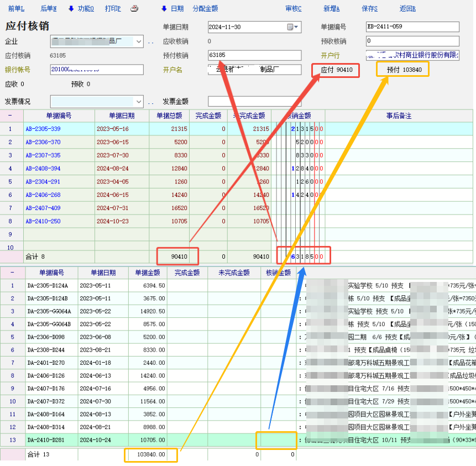
Task: Click 返回 to go back
Action: pos(407,9)
